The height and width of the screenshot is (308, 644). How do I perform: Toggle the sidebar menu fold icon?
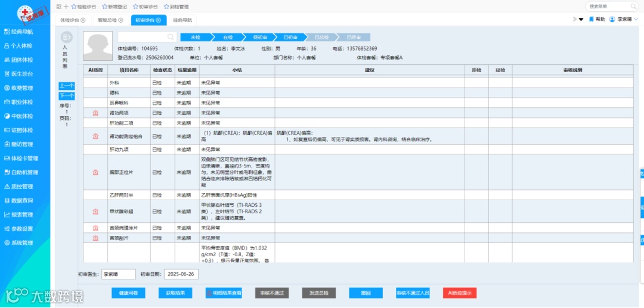(x=58, y=7)
